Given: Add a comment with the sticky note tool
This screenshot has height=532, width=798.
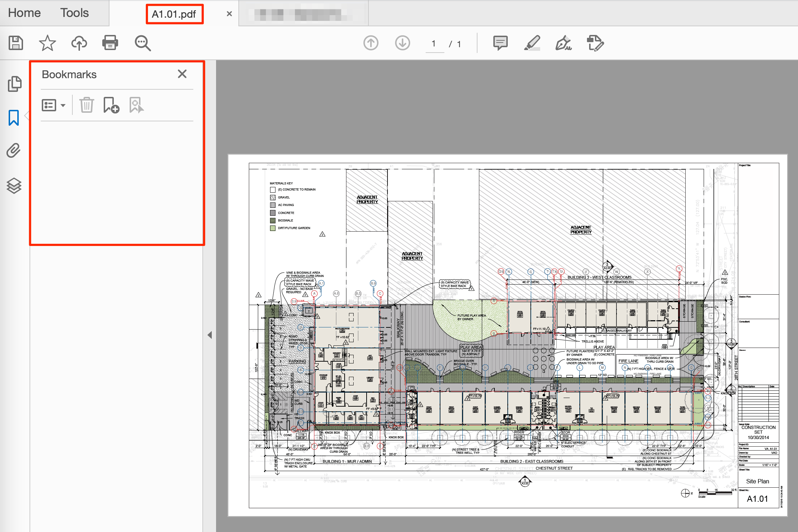Looking at the screenshot, I should coord(500,43).
